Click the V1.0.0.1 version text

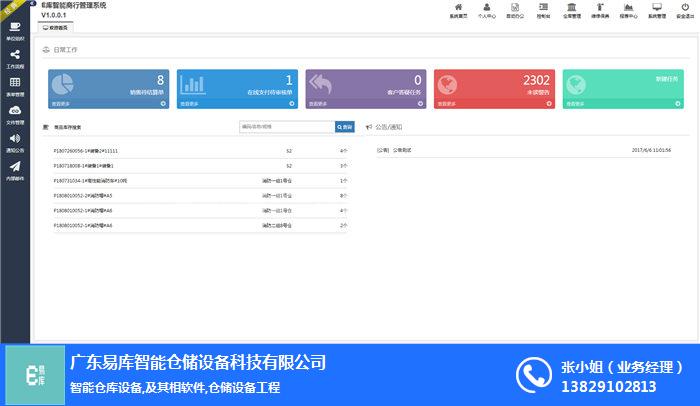54,15
